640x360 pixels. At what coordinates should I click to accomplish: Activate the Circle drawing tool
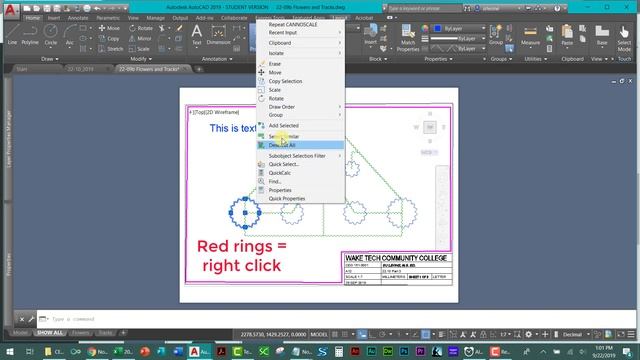click(x=51, y=34)
